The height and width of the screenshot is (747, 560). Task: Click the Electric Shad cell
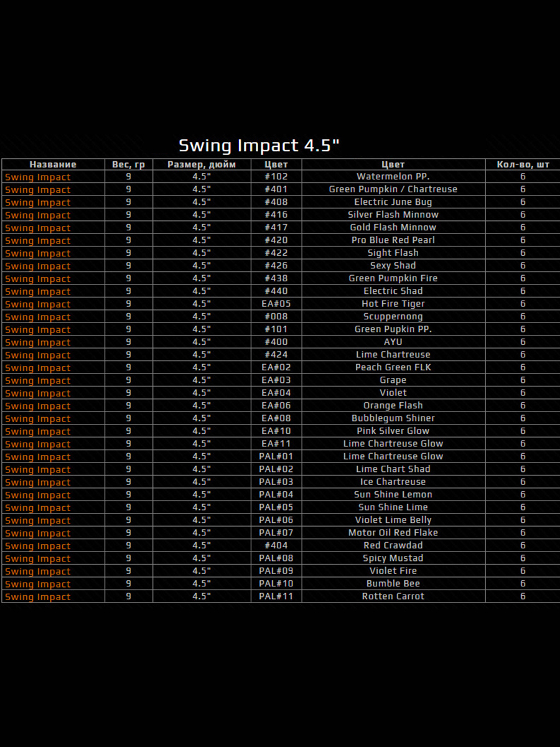[393, 291]
